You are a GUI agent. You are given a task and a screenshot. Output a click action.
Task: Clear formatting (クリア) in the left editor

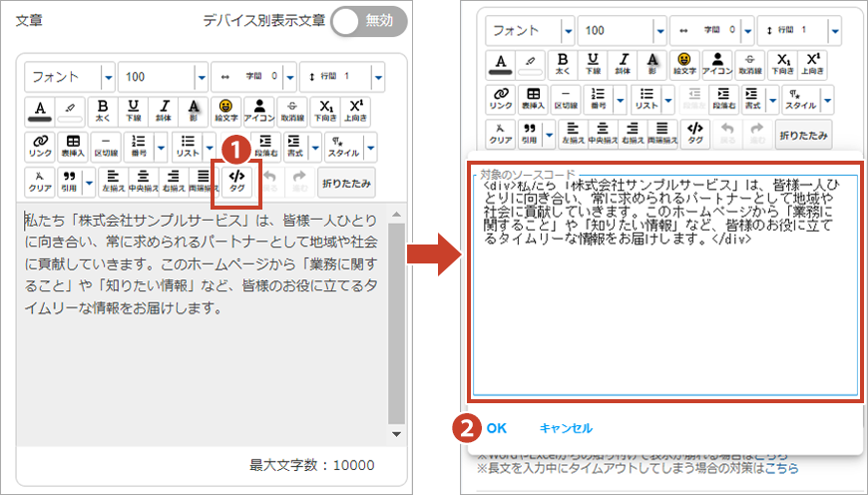pyautogui.click(x=41, y=181)
